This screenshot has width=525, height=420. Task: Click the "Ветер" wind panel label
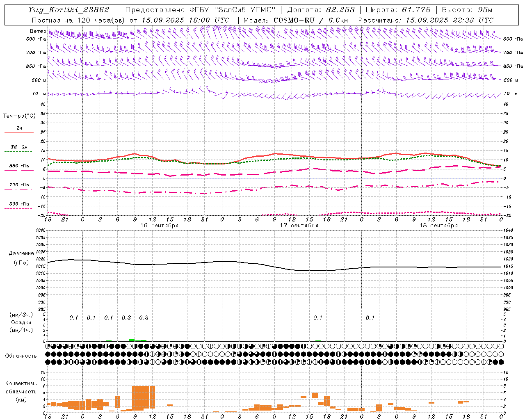coord(38,31)
